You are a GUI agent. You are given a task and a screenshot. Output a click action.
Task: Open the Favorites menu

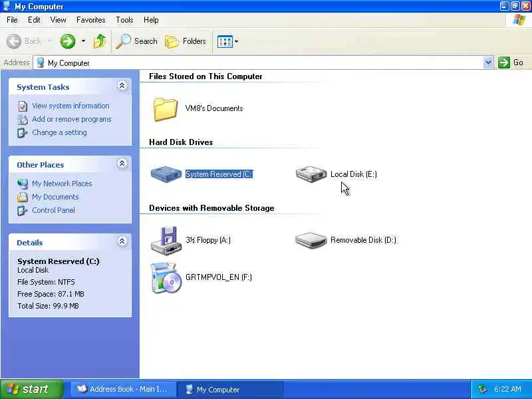click(x=90, y=20)
